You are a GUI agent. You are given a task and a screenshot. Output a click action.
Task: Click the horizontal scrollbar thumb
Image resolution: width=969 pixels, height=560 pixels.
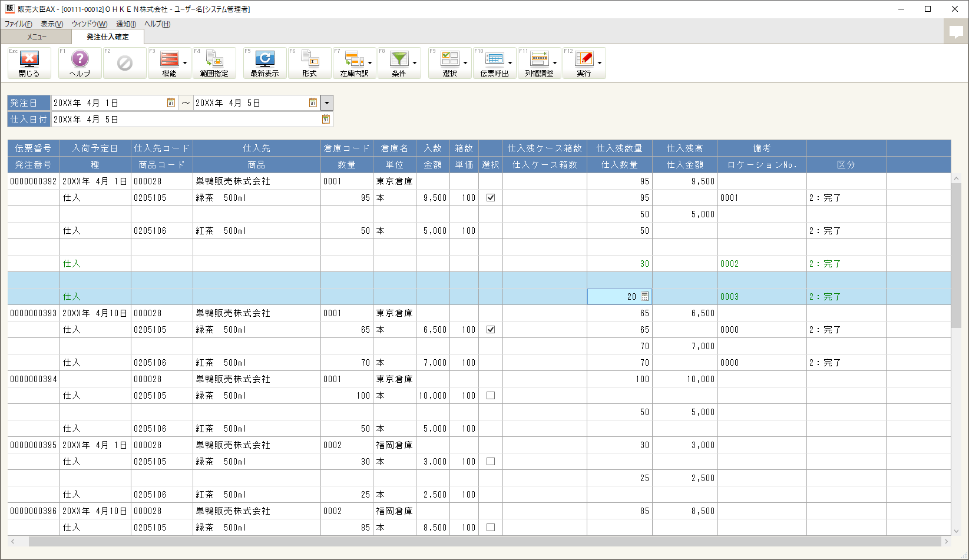click(x=484, y=541)
